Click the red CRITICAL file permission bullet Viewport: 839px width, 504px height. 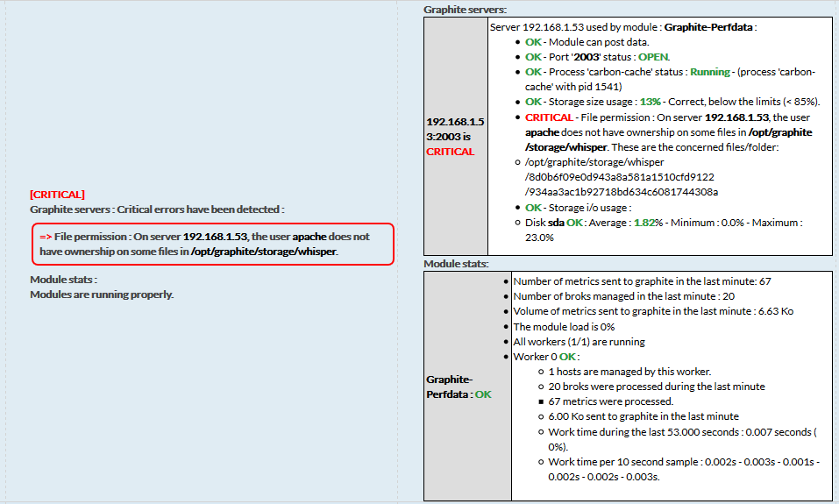point(549,117)
